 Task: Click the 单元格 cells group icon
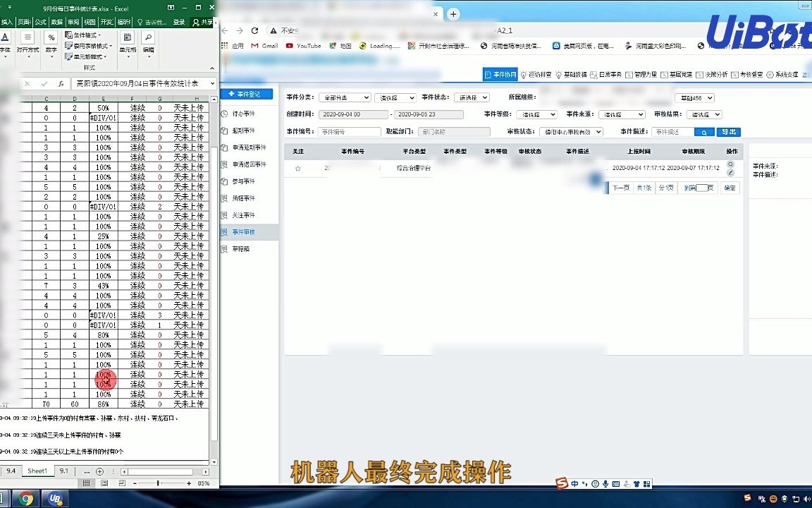[128, 37]
